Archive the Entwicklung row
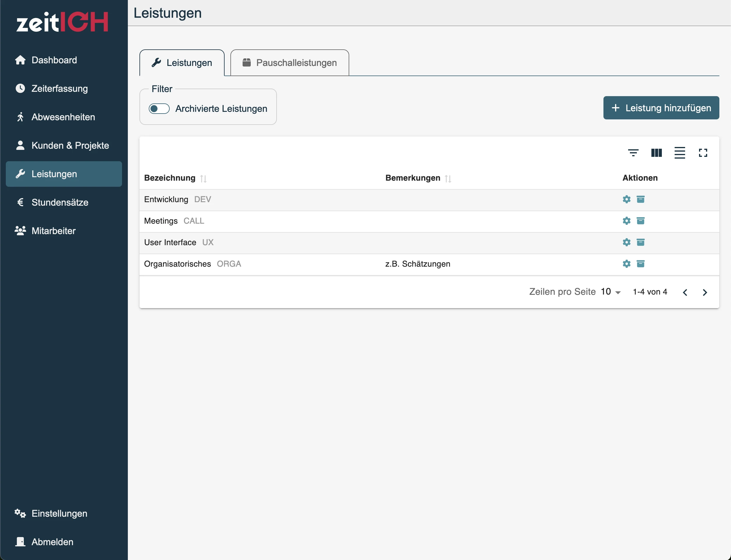Image resolution: width=731 pixels, height=560 pixels. (x=641, y=199)
